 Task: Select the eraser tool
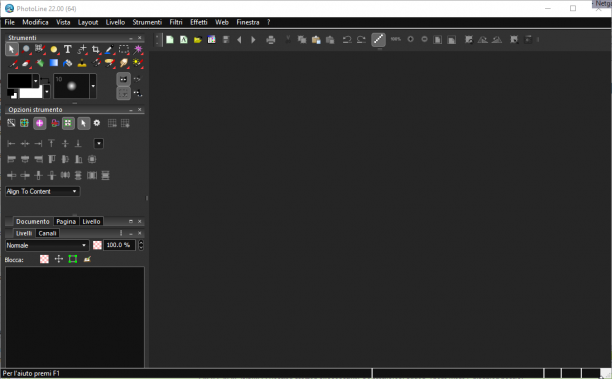point(26,63)
